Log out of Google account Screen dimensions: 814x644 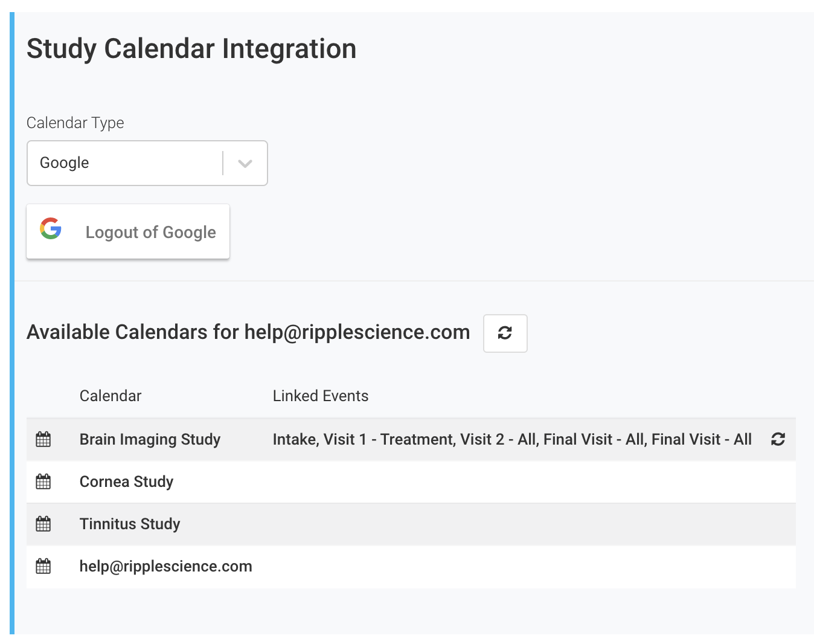point(150,232)
